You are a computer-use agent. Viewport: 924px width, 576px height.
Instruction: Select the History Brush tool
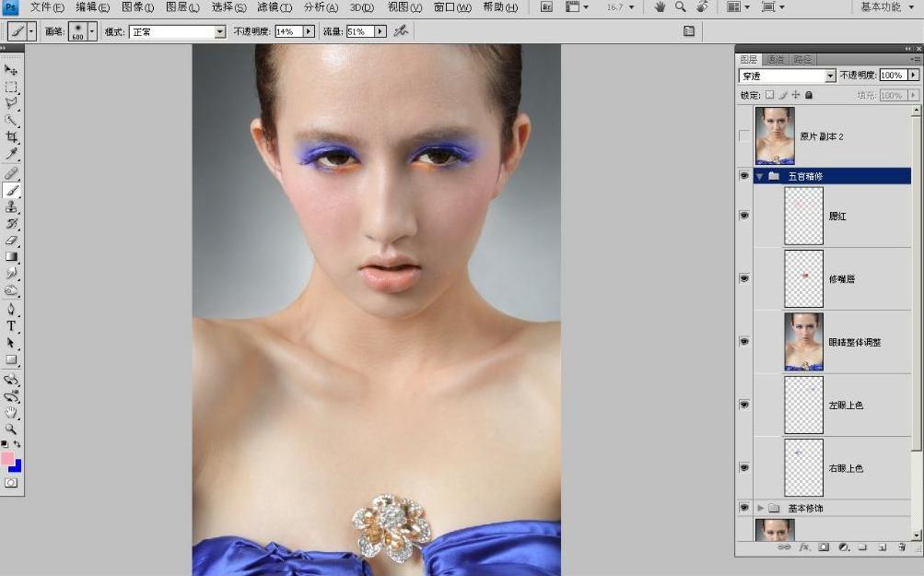[11, 223]
